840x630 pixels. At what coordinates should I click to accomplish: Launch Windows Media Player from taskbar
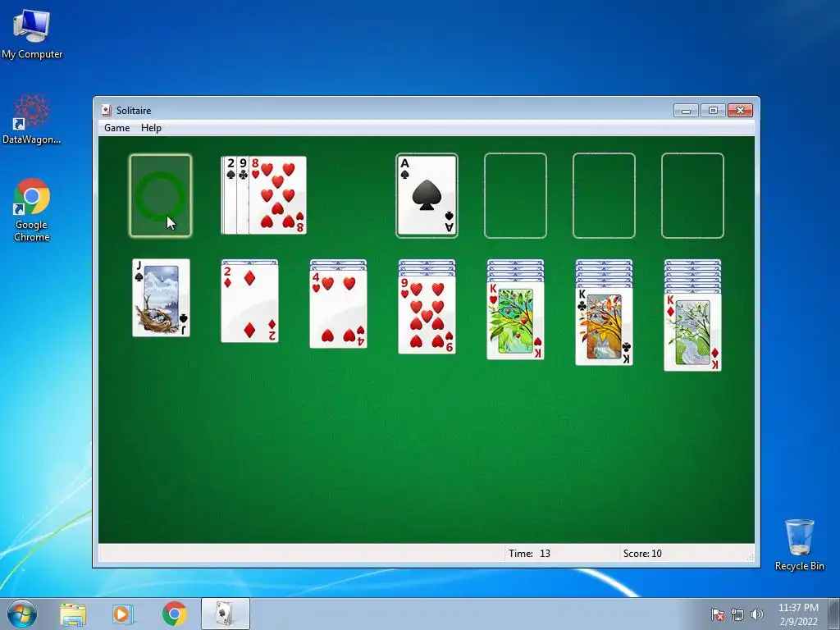click(x=123, y=614)
